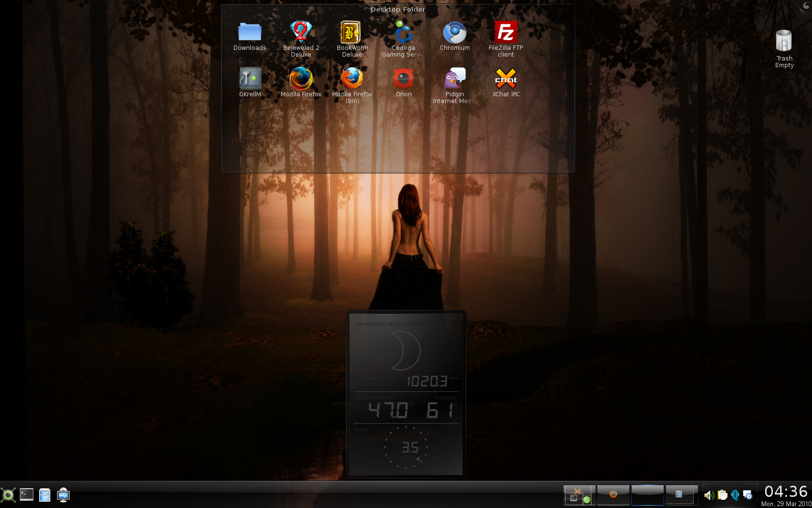Open the Chromium browser icon

click(454, 33)
